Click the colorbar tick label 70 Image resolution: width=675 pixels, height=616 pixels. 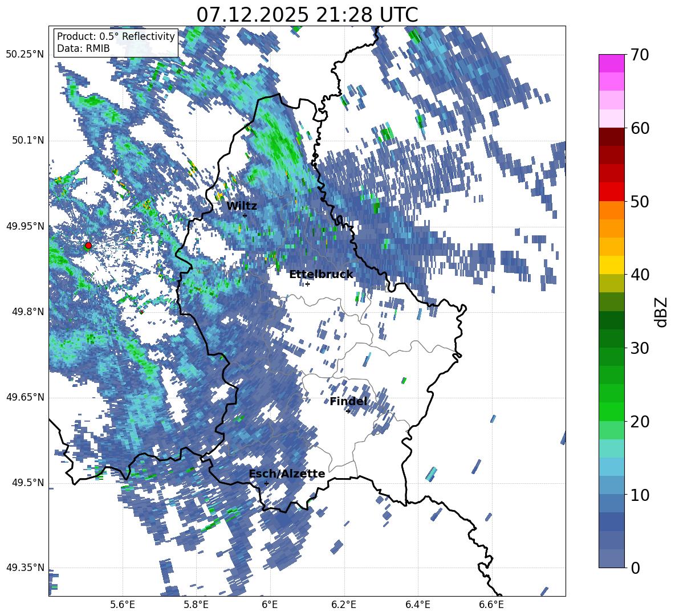pyautogui.click(x=640, y=55)
